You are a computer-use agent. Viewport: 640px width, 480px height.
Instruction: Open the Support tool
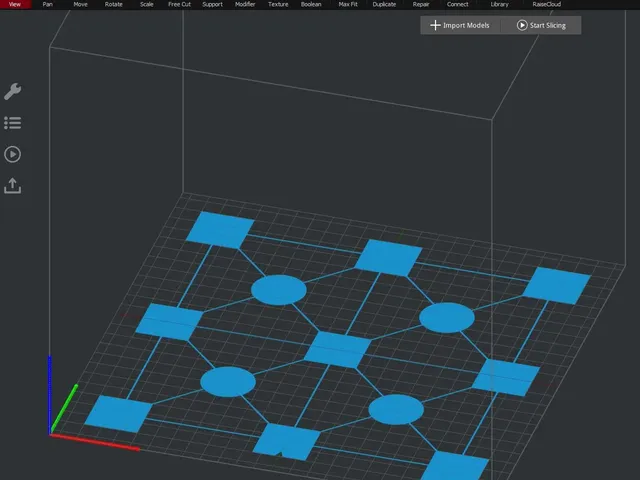click(x=213, y=4)
